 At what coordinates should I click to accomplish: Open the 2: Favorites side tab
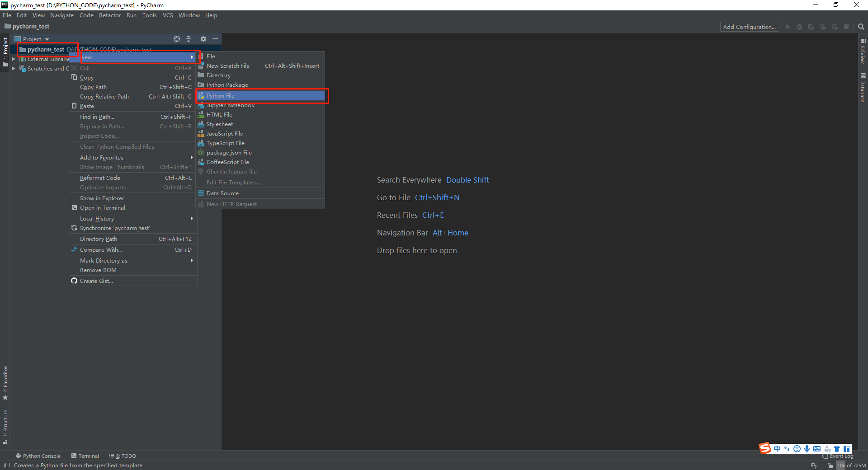5,383
